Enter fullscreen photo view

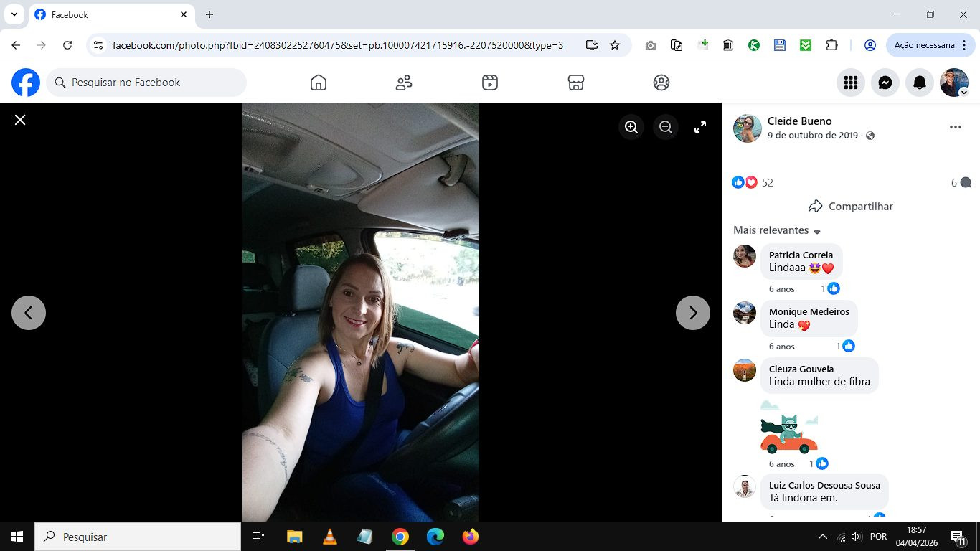pyautogui.click(x=700, y=127)
